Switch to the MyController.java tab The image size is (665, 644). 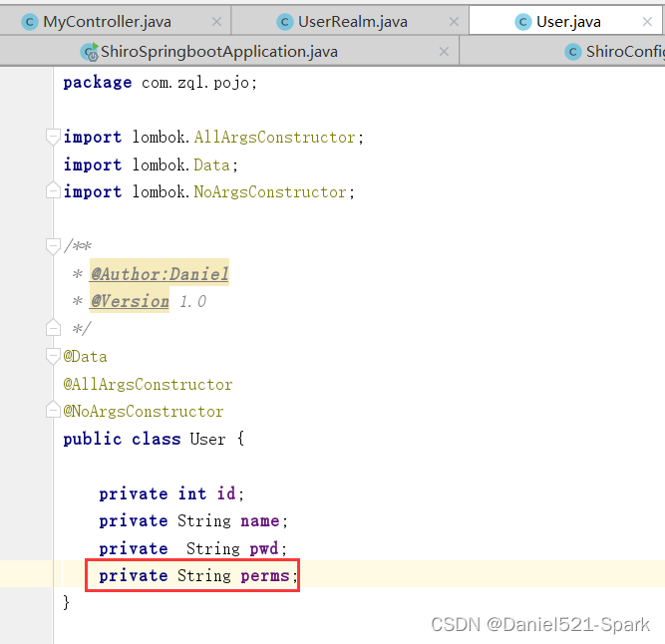116,21
